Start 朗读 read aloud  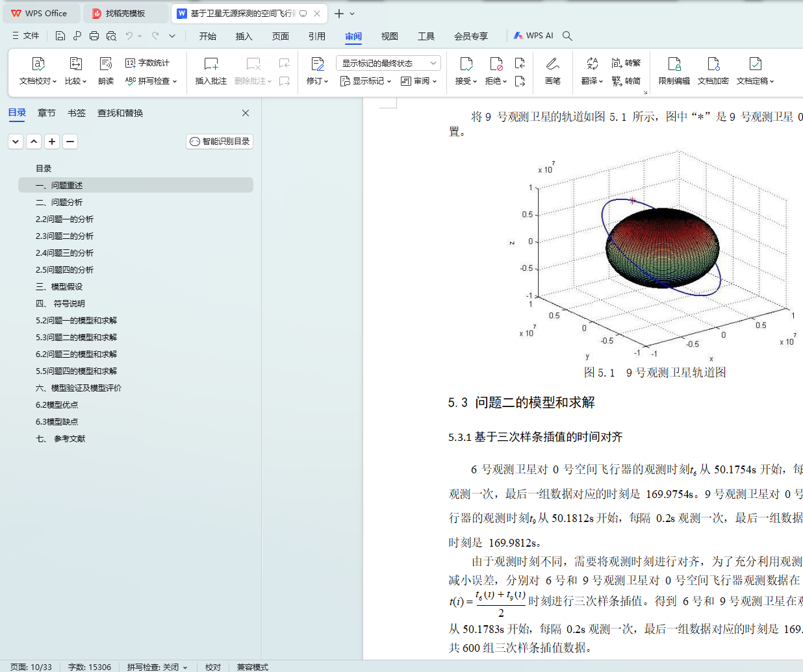coord(106,71)
